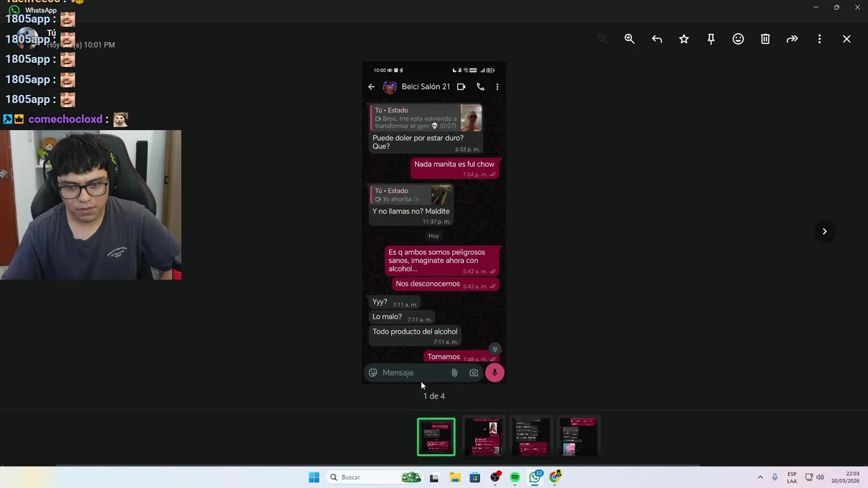Click the camera icon in the message bar

pos(474,373)
